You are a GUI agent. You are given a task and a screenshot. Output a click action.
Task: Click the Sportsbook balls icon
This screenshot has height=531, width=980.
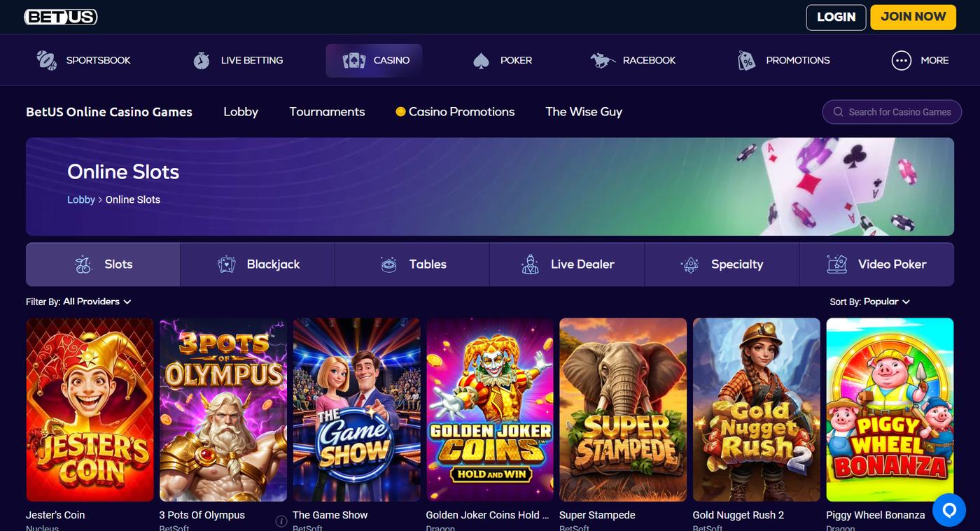[x=46, y=60]
